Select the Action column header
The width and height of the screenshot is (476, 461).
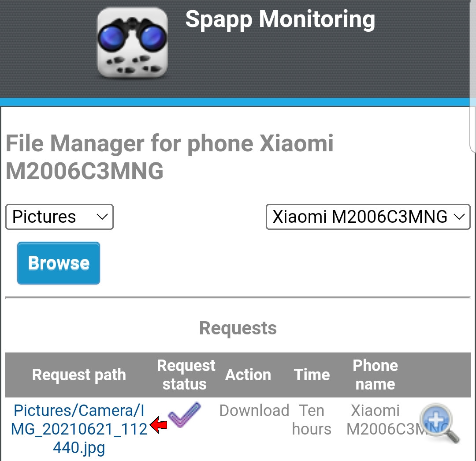(x=248, y=375)
